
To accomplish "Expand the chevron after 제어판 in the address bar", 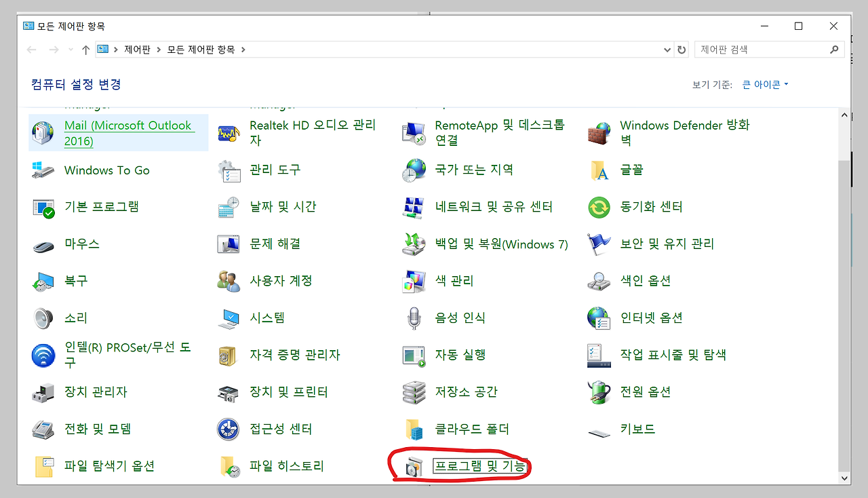I will [158, 50].
